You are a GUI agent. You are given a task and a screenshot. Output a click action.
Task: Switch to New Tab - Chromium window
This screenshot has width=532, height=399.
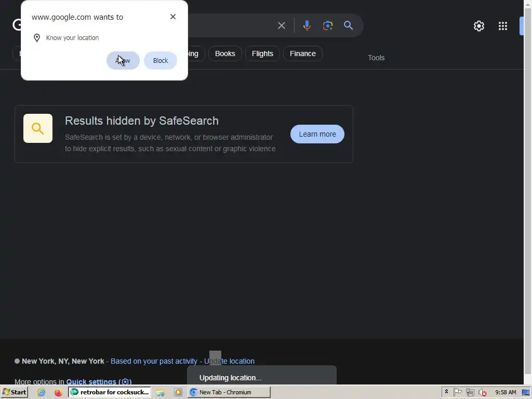pyautogui.click(x=229, y=392)
